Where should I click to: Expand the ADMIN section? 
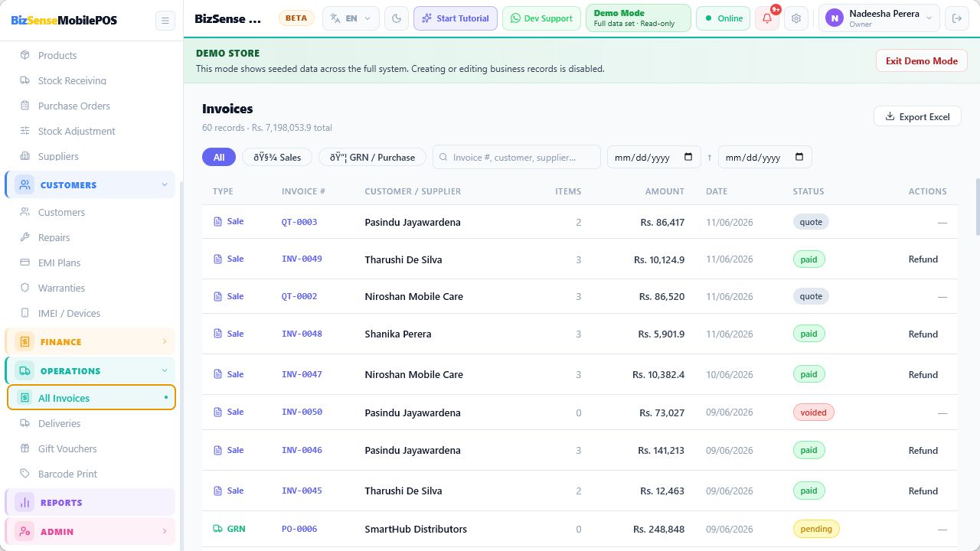(90, 531)
